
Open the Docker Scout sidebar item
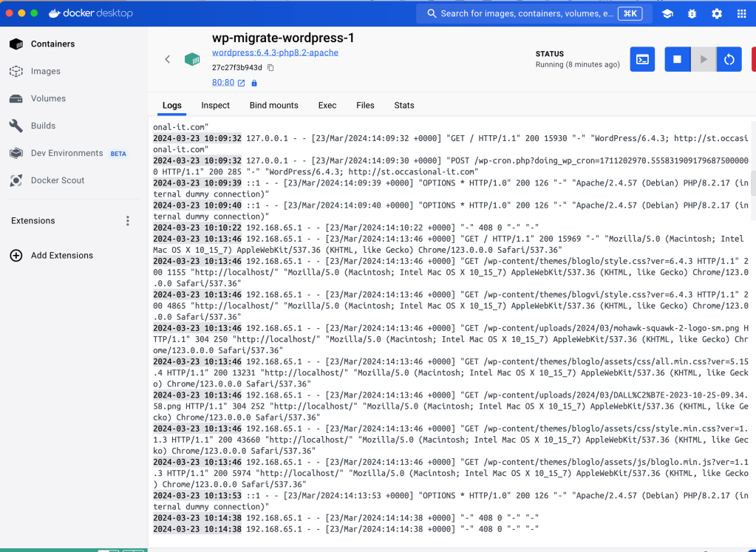pos(57,180)
